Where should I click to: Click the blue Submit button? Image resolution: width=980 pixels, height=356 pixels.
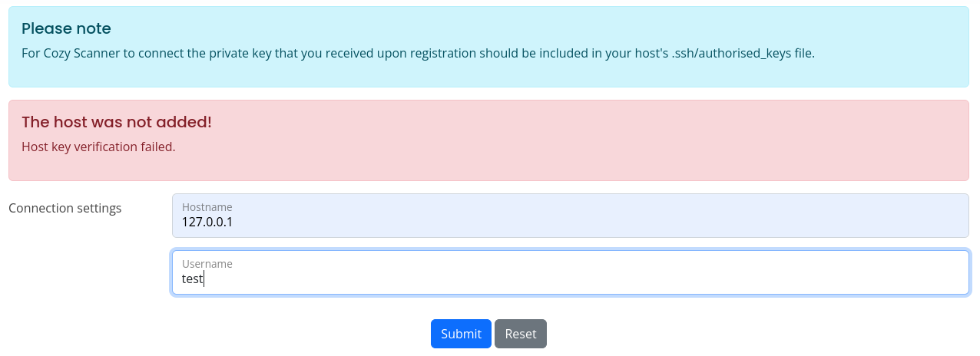tap(461, 334)
